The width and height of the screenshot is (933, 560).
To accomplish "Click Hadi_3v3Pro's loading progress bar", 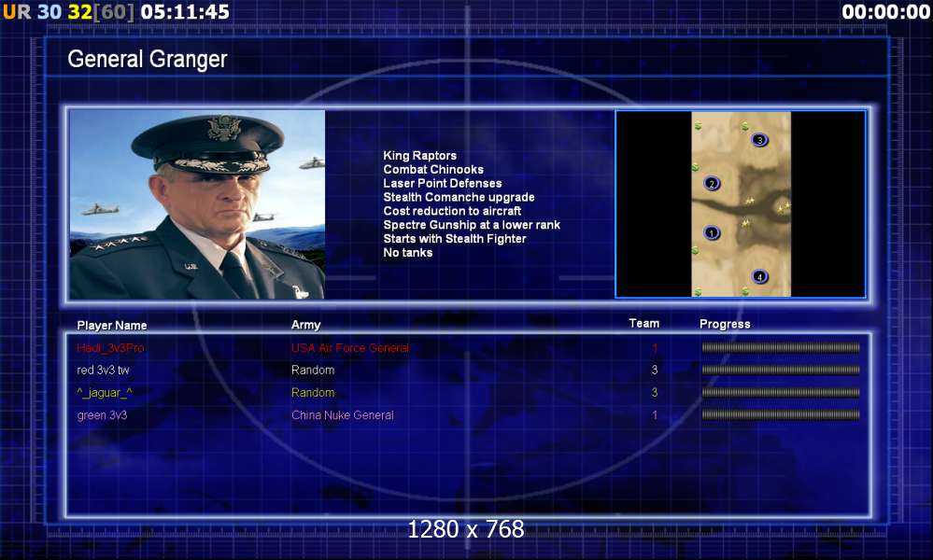I will tap(781, 348).
